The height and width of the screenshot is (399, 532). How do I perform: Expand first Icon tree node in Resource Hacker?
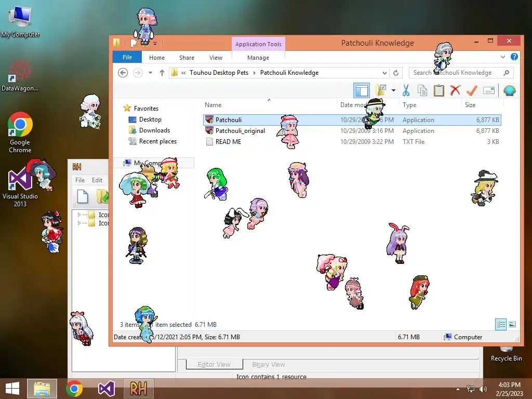click(79, 215)
